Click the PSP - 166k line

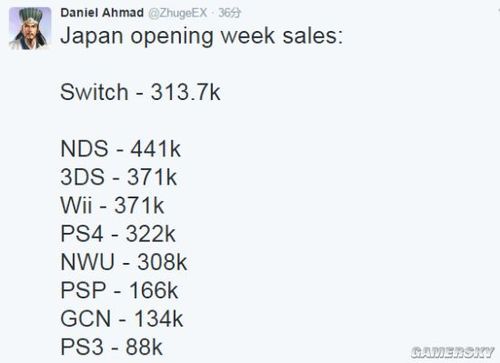coord(119,290)
